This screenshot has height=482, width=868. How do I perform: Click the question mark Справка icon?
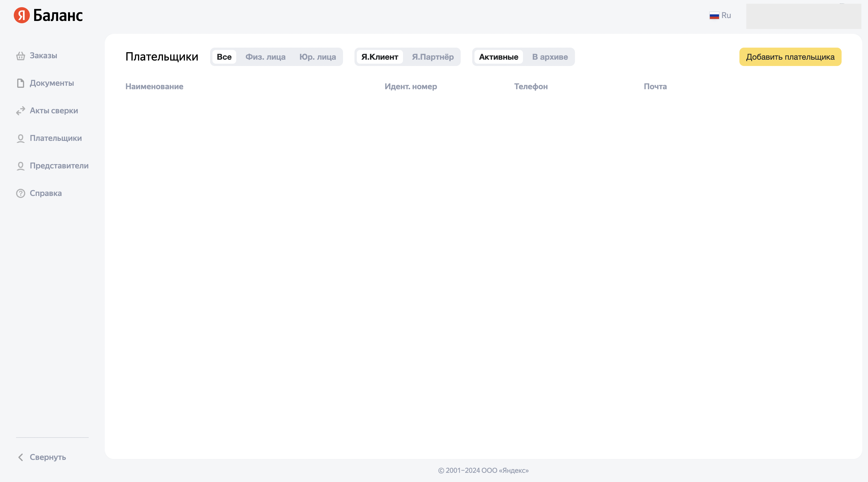(x=21, y=193)
